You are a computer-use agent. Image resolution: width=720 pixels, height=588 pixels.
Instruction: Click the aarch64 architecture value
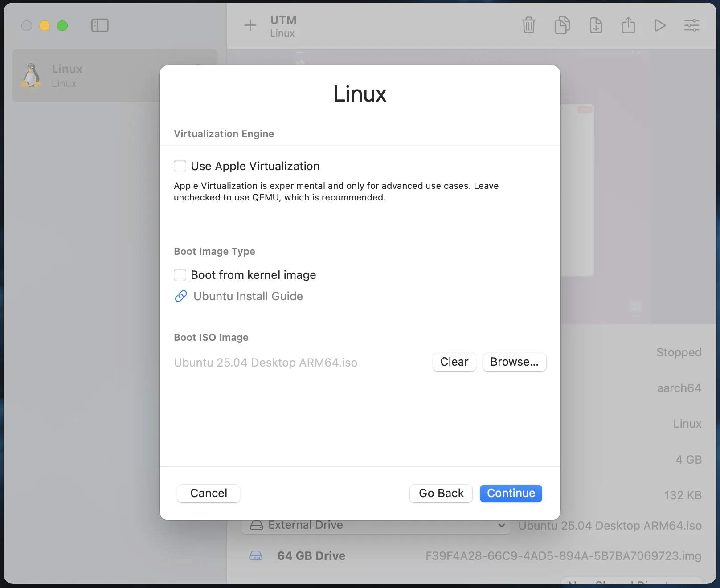[679, 388]
